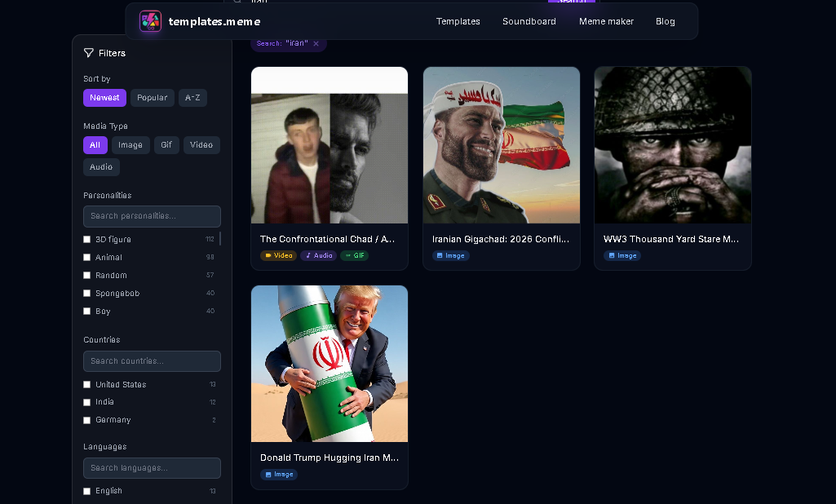Remove the "iran" search tag with the x icon
The height and width of the screenshot is (504, 836).
point(316,44)
